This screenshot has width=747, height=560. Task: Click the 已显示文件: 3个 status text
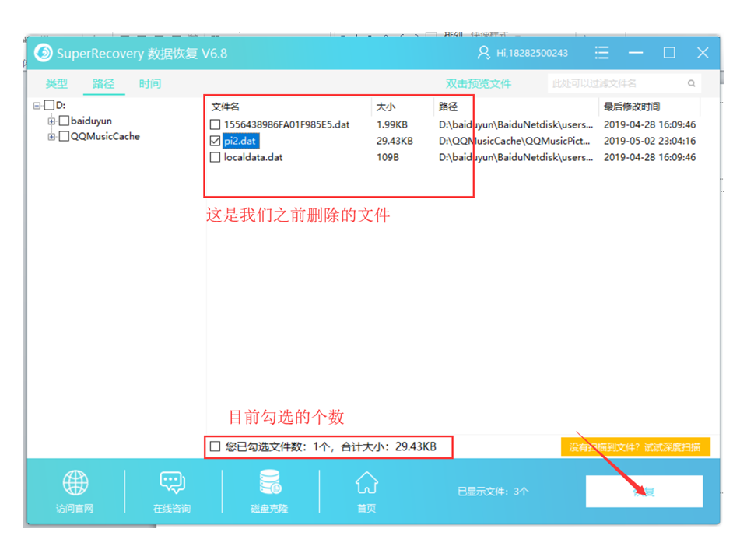coord(493,492)
